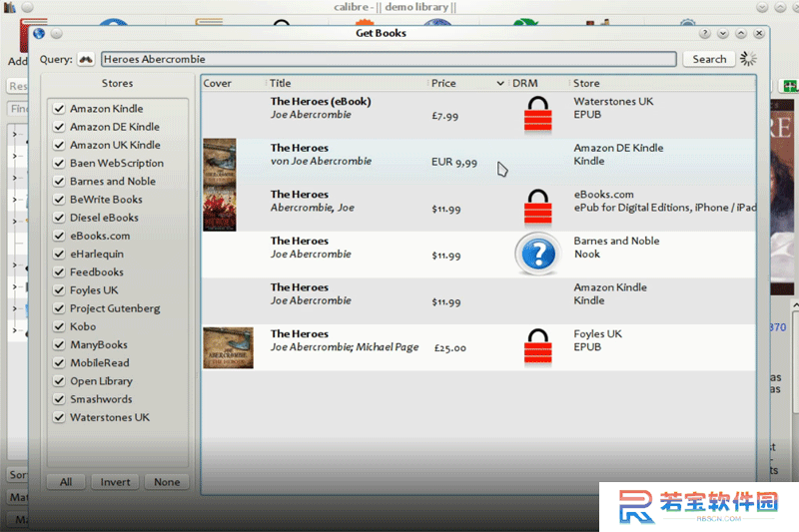Image resolution: width=799 pixels, height=532 pixels.
Task: Toggle the Foyles UK checkbox
Action: [59, 290]
